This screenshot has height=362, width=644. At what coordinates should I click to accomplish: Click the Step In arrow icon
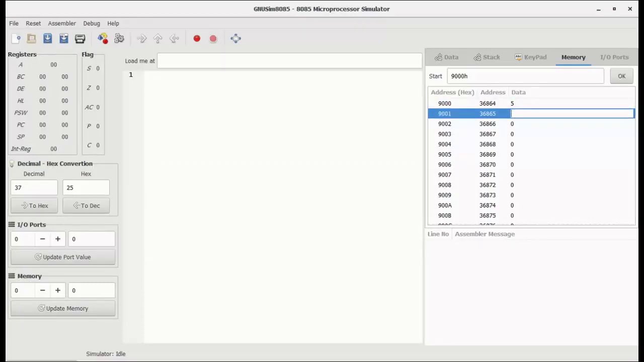(x=142, y=39)
